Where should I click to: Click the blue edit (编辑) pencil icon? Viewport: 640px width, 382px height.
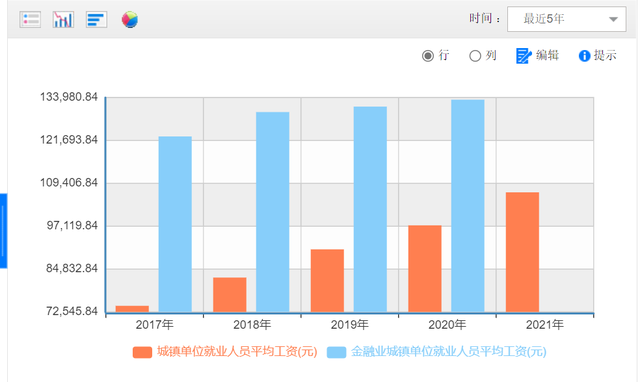tap(524, 56)
